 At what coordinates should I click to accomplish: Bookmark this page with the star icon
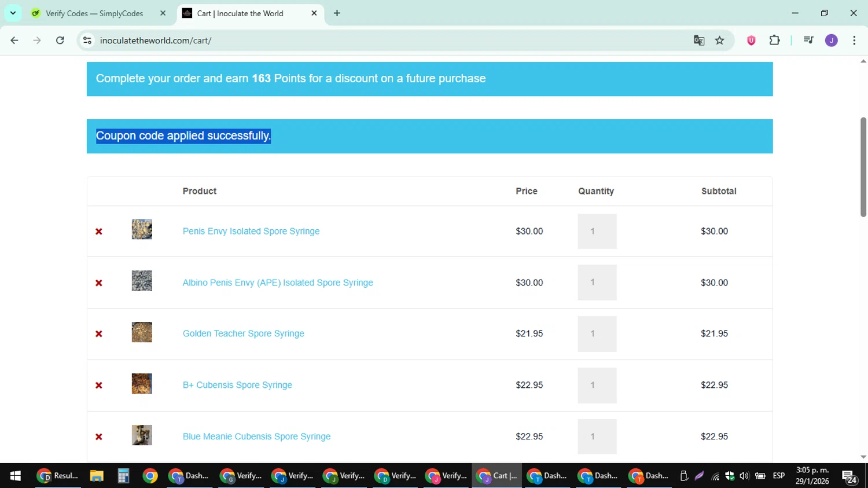pos(720,41)
